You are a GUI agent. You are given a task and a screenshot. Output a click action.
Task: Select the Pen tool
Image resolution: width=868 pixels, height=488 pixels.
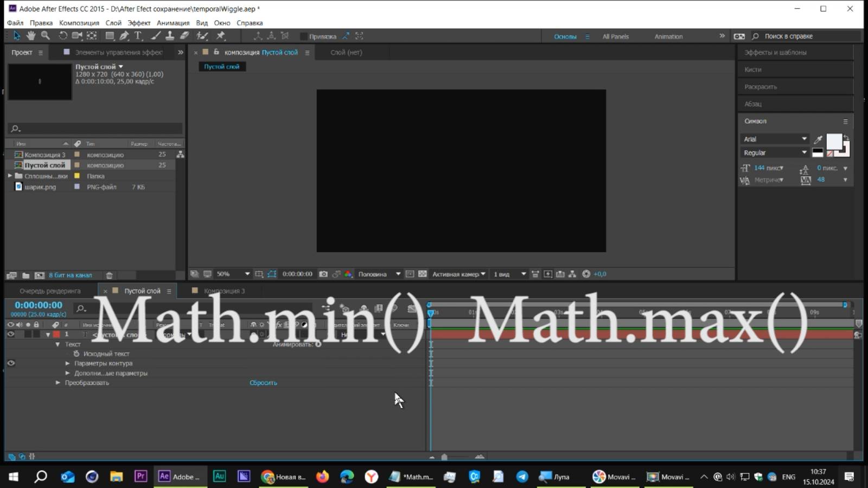click(x=124, y=36)
